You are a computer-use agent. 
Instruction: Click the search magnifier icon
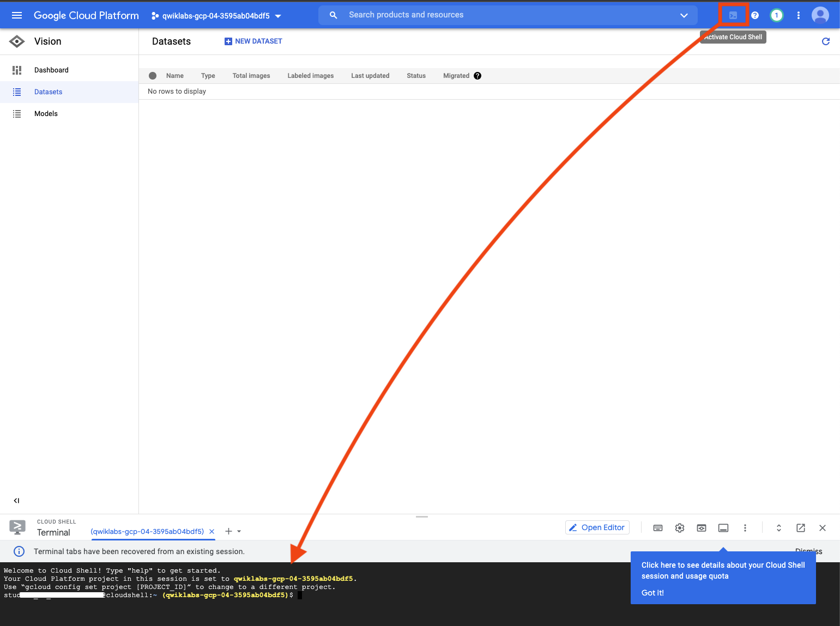pos(334,15)
